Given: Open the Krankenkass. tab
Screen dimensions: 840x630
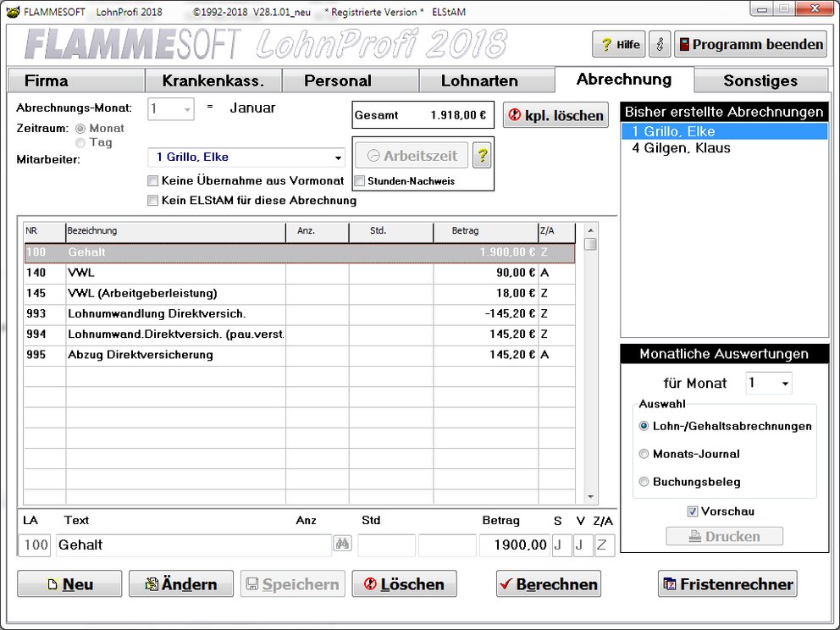Looking at the screenshot, I should click(213, 81).
